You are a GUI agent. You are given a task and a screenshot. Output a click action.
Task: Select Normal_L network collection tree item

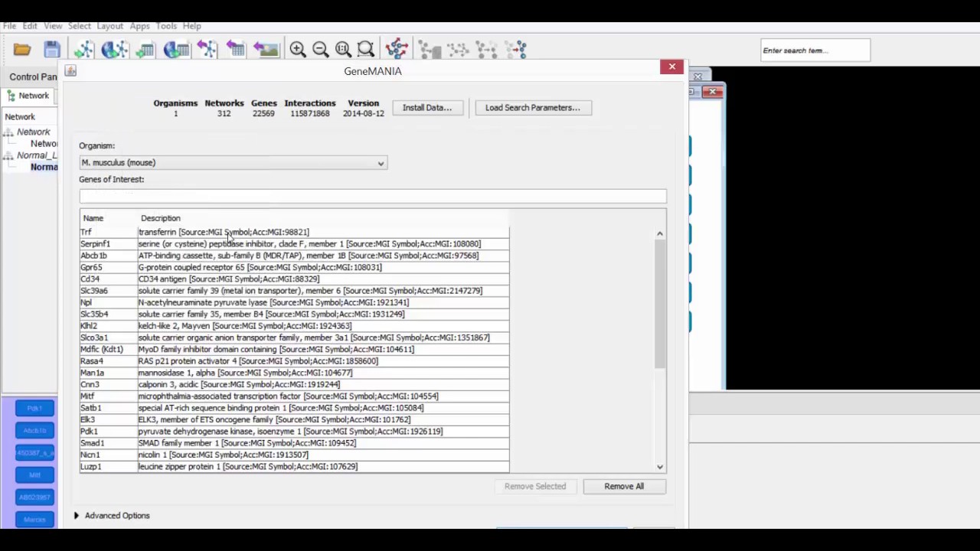37,155
